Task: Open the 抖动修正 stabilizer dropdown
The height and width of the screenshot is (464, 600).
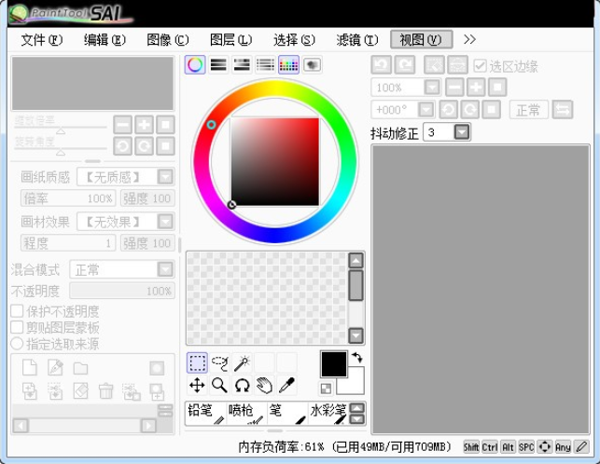Action: point(461,132)
